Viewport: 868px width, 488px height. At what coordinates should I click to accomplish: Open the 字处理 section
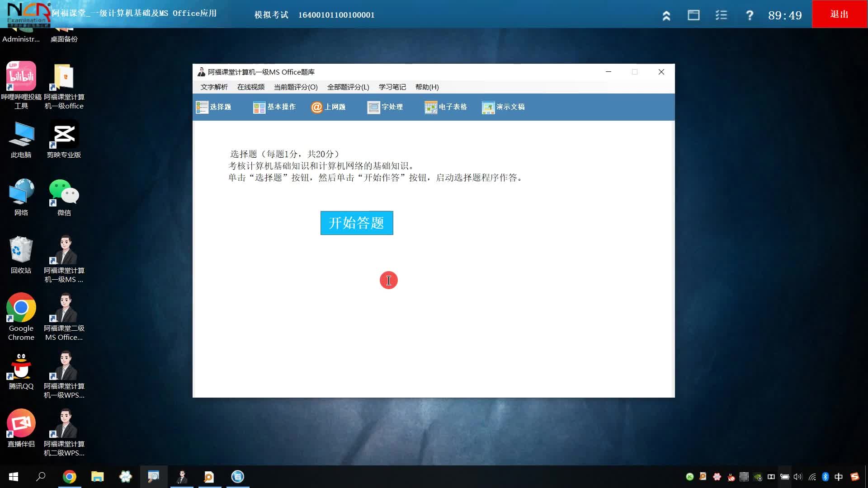tap(385, 107)
